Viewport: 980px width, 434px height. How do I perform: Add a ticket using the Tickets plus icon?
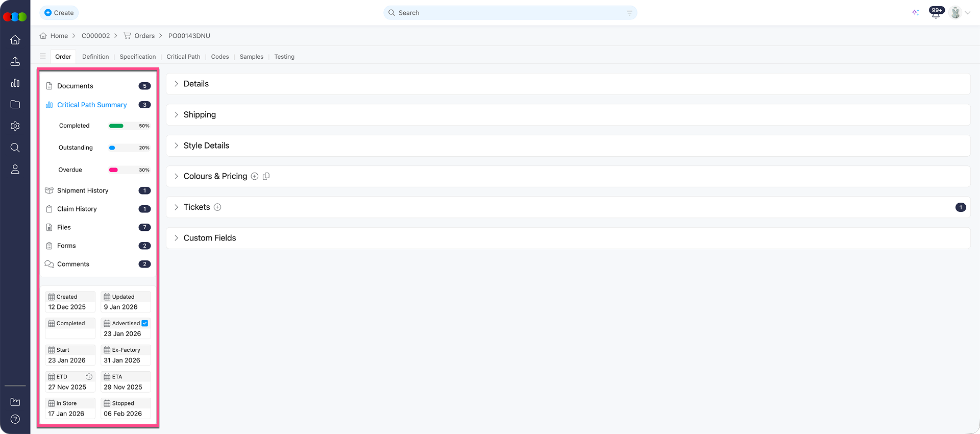pyautogui.click(x=217, y=207)
